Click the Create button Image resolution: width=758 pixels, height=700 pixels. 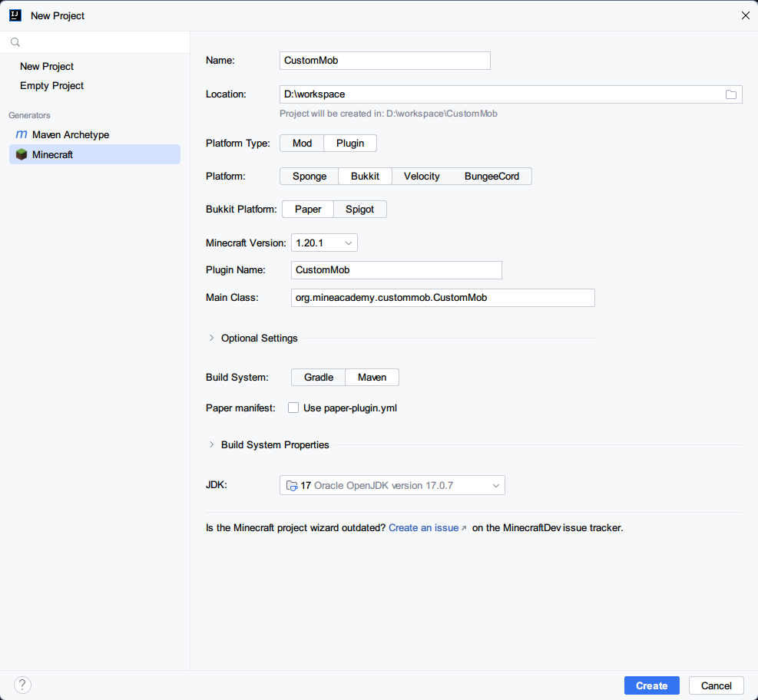coord(651,685)
